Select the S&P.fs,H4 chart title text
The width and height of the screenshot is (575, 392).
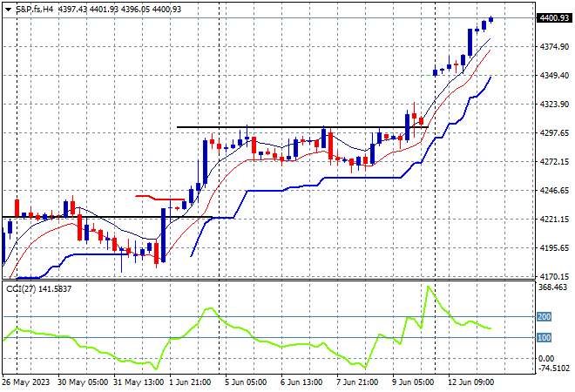[35, 10]
